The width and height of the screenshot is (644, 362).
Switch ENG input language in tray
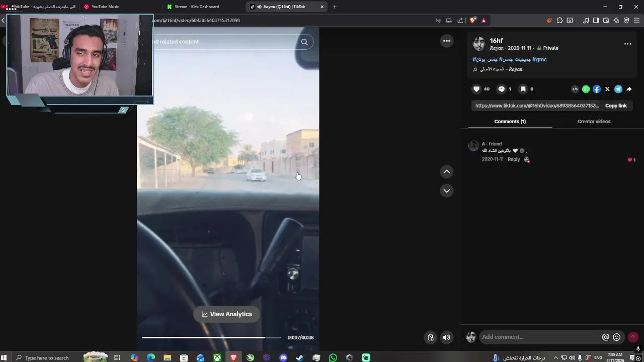tap(598, 358)
